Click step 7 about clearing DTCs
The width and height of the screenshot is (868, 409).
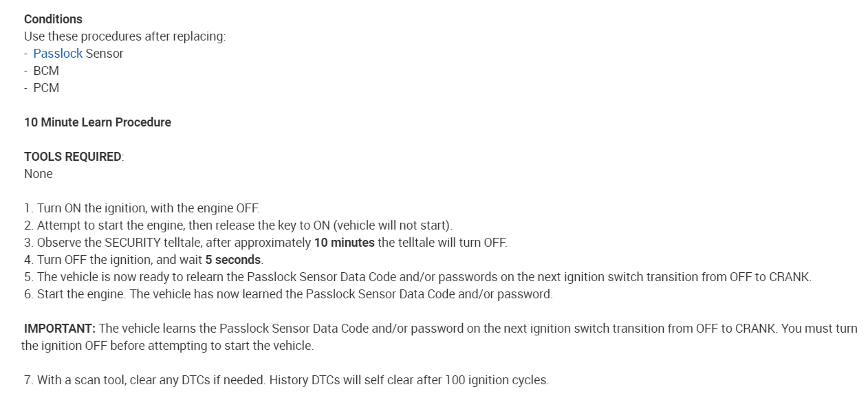(287, 380)
